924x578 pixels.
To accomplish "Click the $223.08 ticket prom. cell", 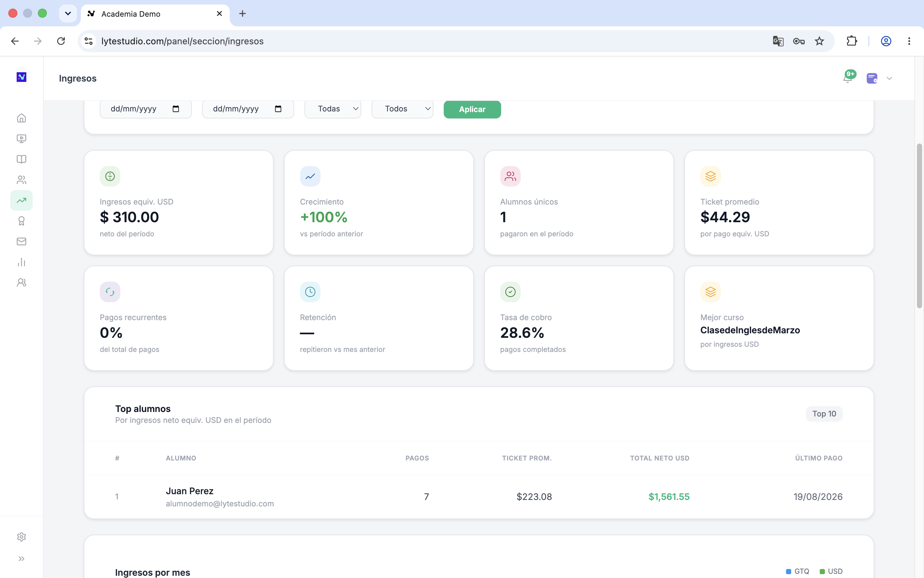I will coord(534,496).
